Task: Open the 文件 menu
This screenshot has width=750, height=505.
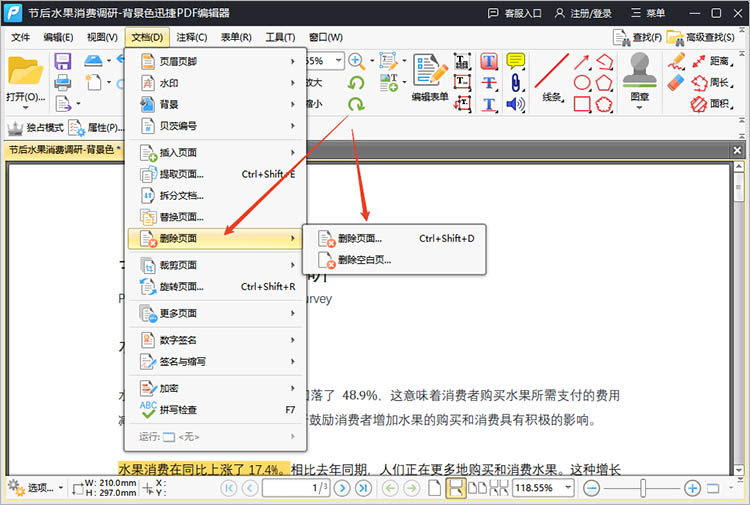Action: tap(20, 37)
